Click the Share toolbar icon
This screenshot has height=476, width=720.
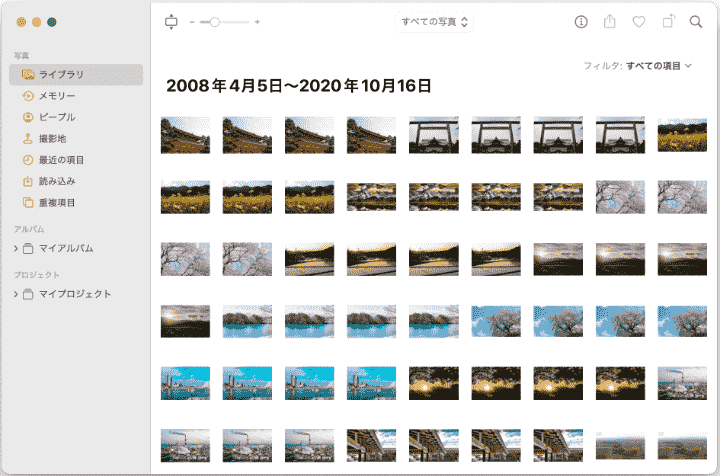click(x=609, y=22)
